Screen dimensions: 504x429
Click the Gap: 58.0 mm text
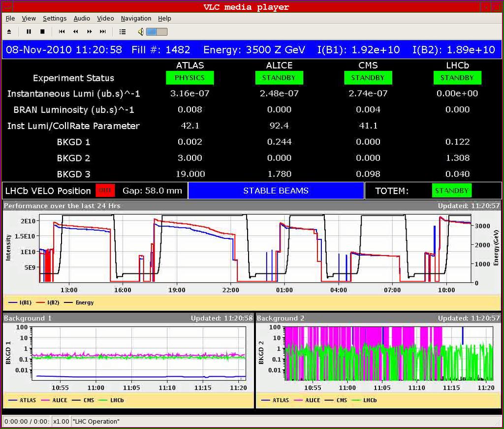153,191
